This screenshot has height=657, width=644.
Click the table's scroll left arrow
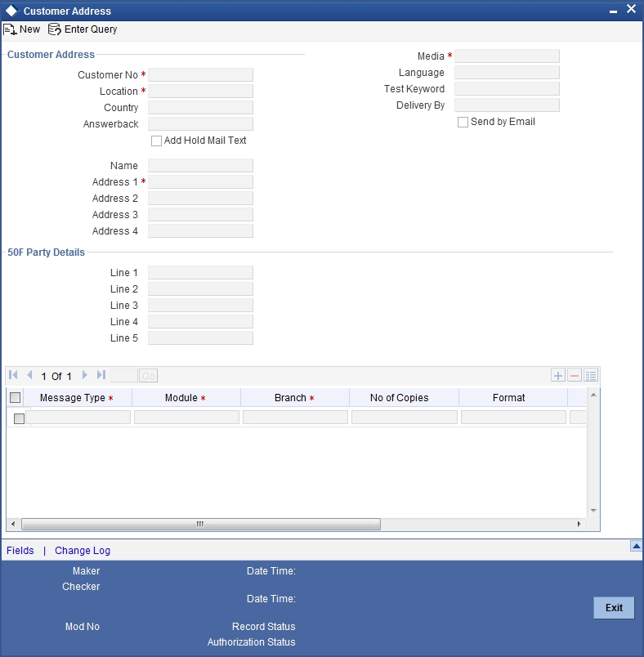click(x=13, y=524)
